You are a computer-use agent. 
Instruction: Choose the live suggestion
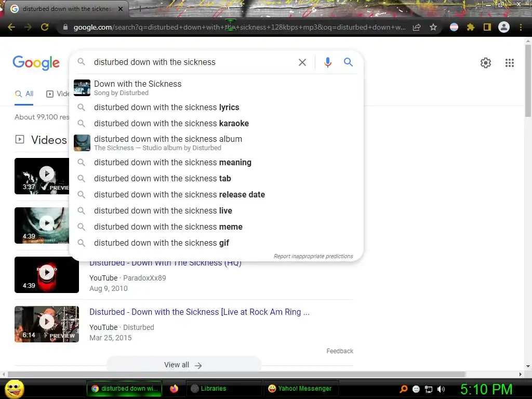click(216, 211)
